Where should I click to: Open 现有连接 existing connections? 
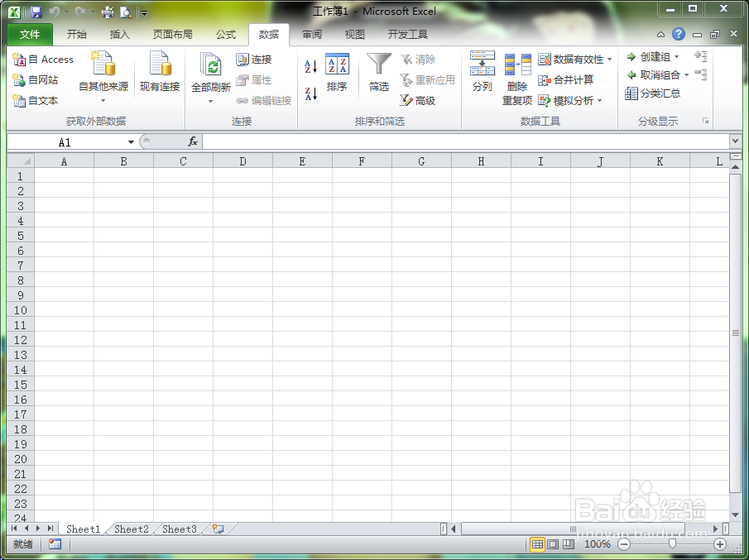pyautogui.click(x=160, y=72)
